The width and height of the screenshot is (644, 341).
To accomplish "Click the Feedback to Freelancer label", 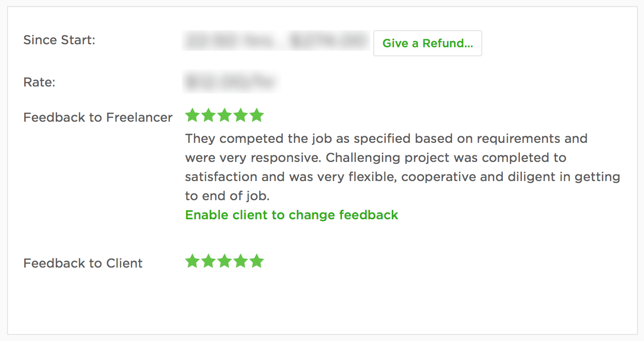I will coord(98,118).
